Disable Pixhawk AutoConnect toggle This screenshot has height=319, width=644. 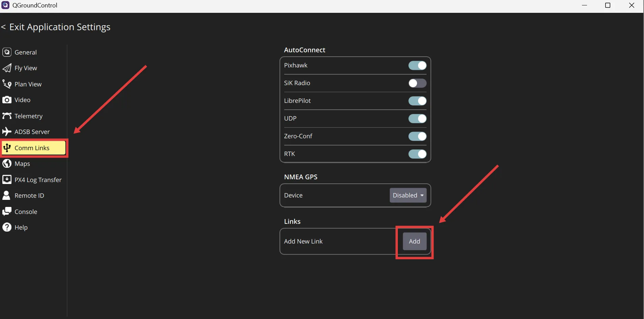pos(417,65)
